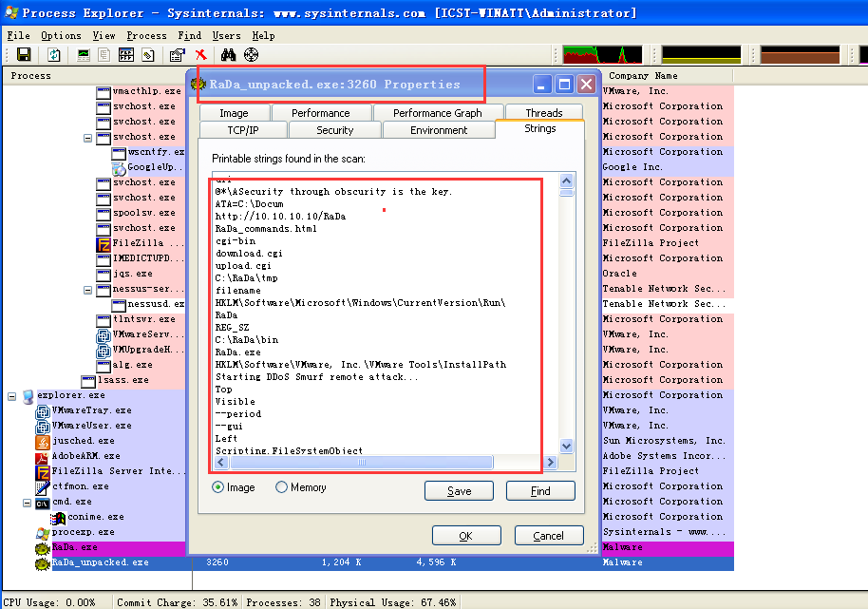Open the Process menu
This screenshot has width=868, height=609.
pyautogui.click(x=146, y=35)
